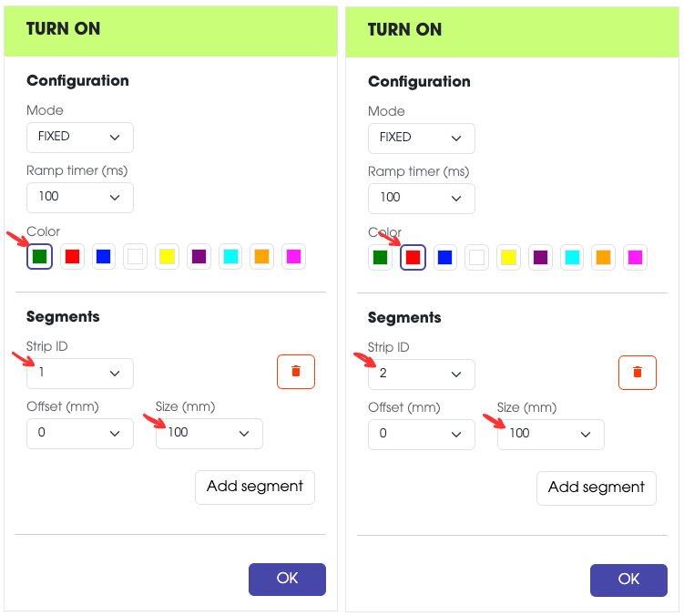
Task: Select orange color in left panel
Action: click(262, 257)
